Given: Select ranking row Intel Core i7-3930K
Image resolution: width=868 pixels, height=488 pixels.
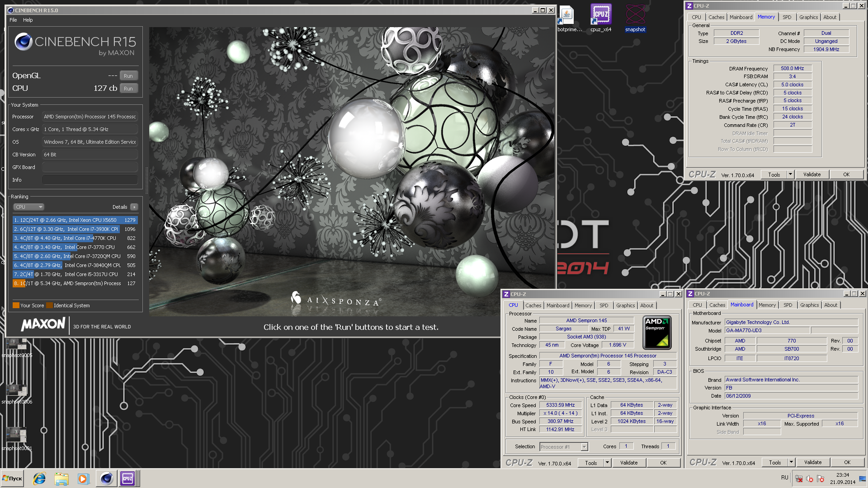Looking at the screenshot, I should [x=75, y=229].
